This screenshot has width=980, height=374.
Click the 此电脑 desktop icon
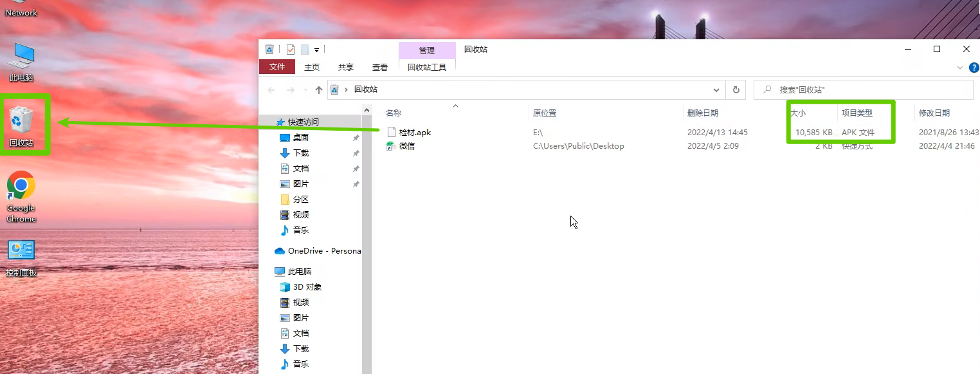point(21,62)
